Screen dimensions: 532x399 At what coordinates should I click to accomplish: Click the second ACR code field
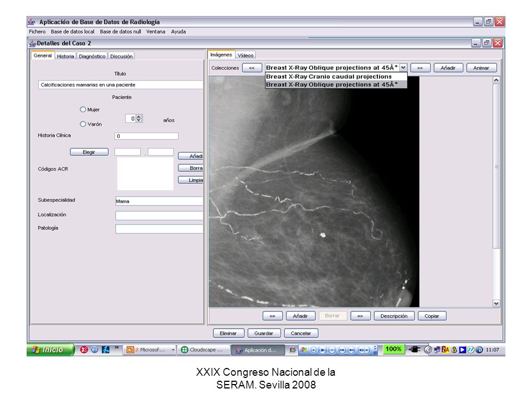[161, 152]
